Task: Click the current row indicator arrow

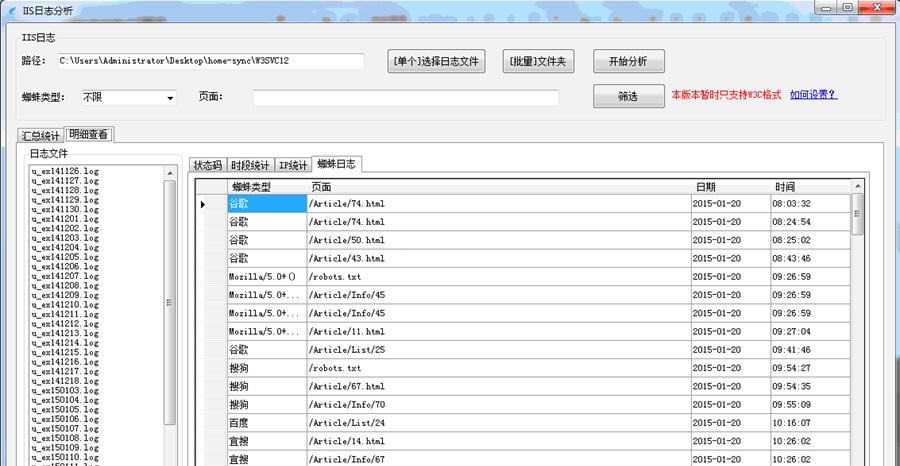Action: tap(203, 204)
